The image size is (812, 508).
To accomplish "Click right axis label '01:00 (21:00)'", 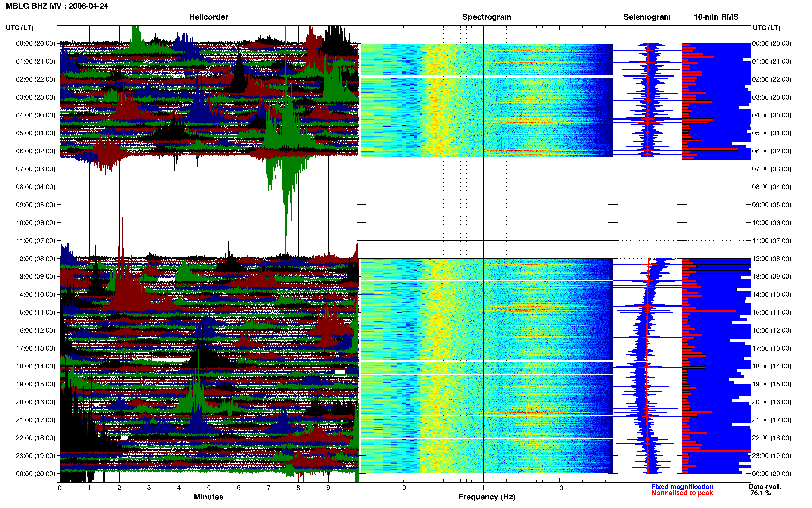I will (772, 61).
